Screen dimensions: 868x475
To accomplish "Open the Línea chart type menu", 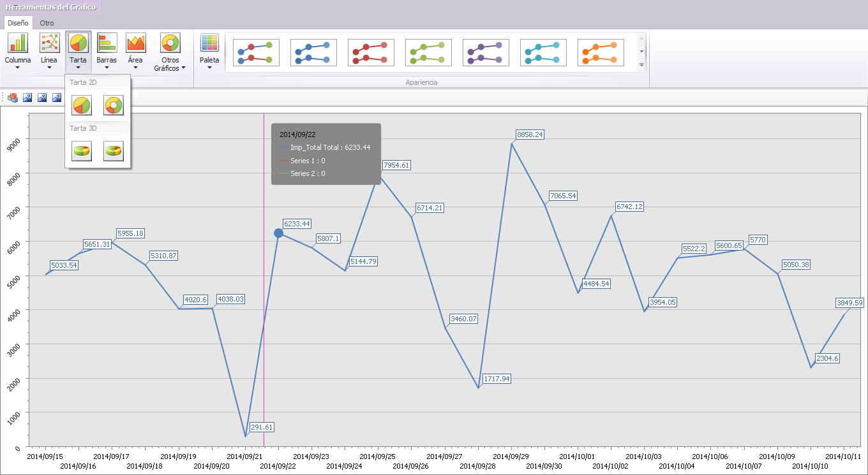I will coord(49,51).
